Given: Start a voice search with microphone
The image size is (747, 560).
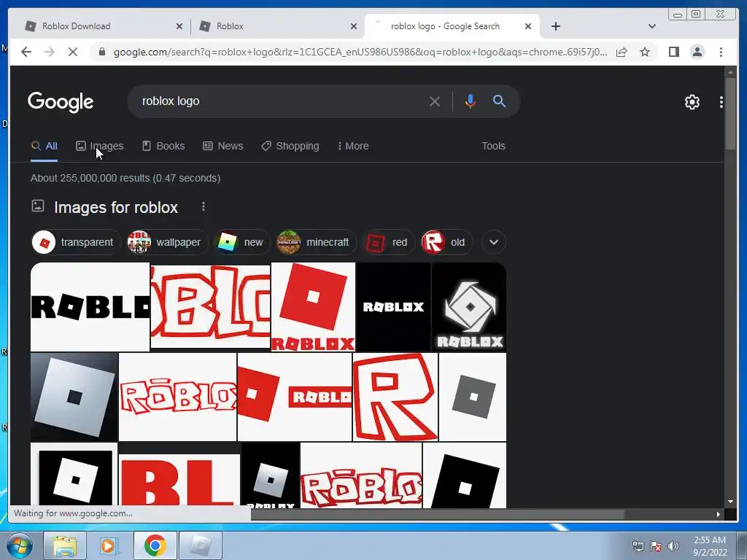Looking at the screenshot, I should (x=471, y=101).
